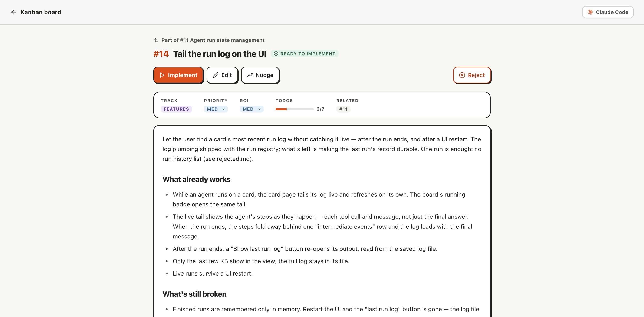Start the Implement action
The height and width of the screenshot is (317, 644).
click(178, 75)
